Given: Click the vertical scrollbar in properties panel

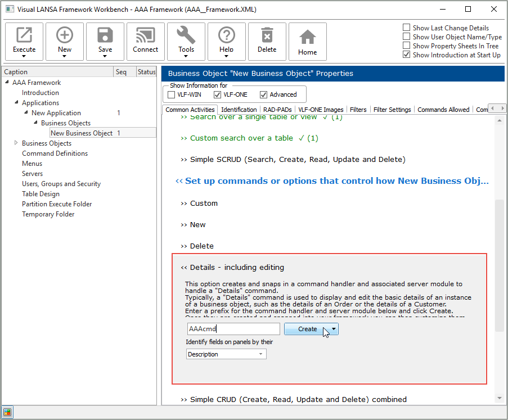Looking at the screenshot, I should (499, 264).
